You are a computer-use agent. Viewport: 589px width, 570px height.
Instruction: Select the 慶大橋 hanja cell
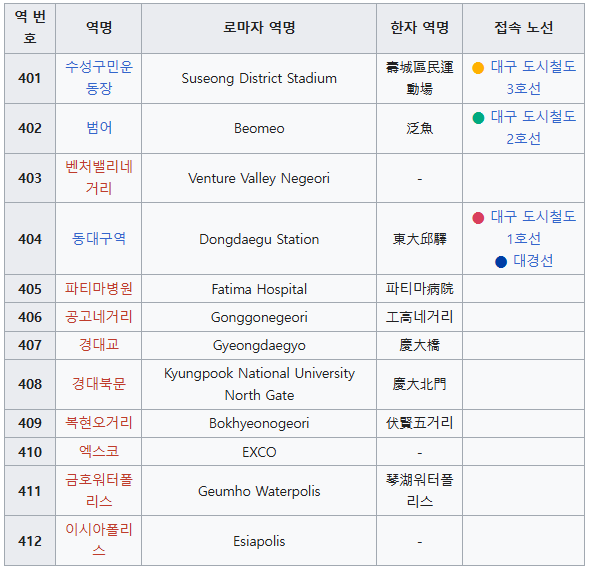point(420,345)
